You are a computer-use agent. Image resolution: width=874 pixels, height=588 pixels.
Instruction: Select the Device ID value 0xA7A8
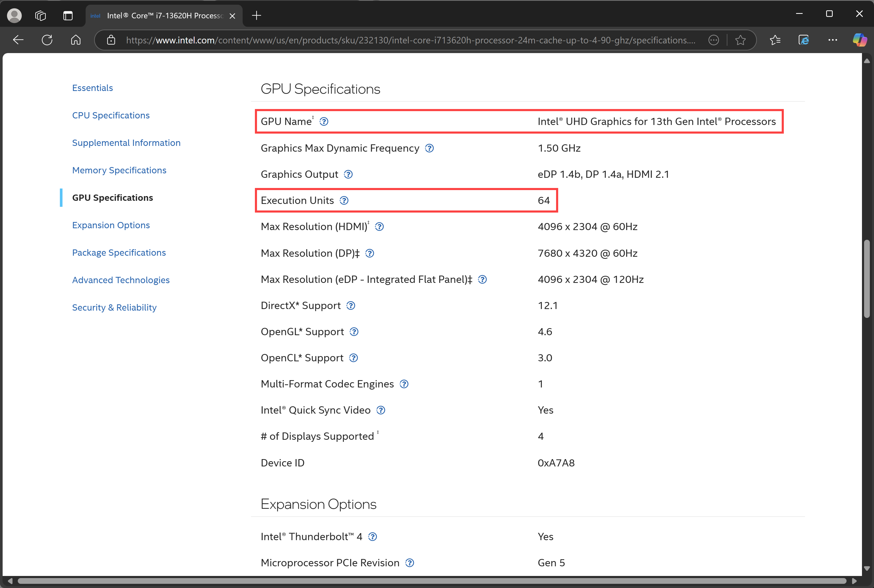coord(556,463)
